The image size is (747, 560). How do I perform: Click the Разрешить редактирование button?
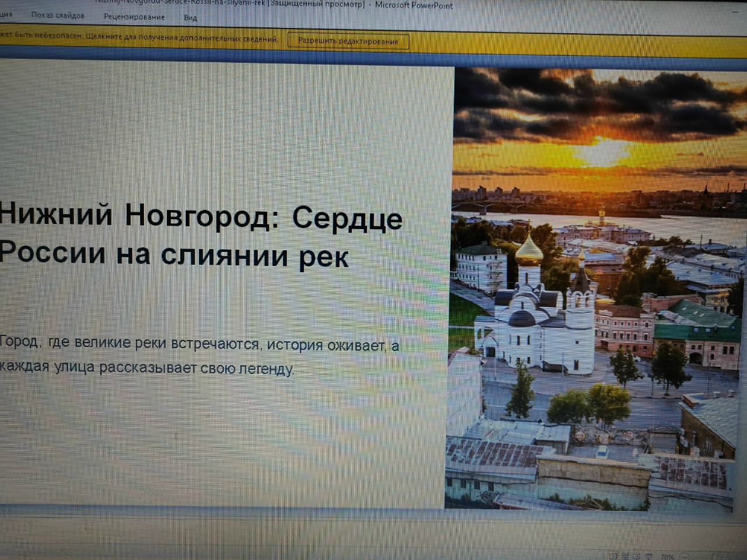(x=348, y=41)
